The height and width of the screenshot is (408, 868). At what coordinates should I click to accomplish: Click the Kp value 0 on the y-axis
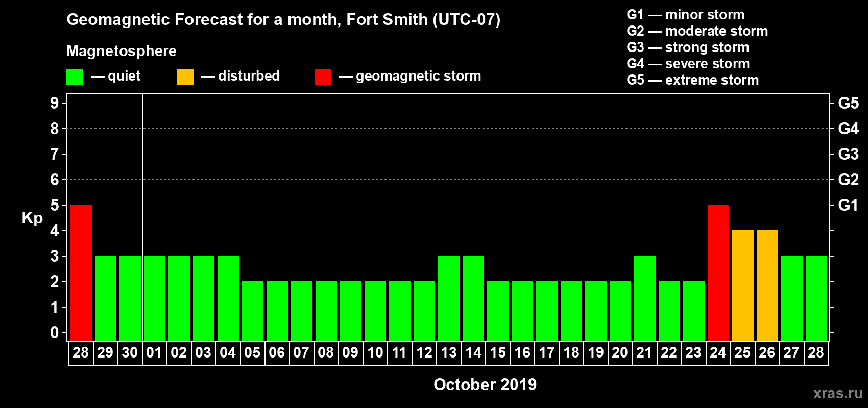click(x=55, y=333)
